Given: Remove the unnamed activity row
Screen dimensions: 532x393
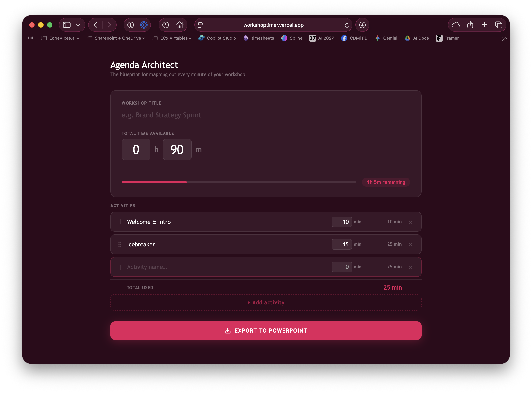Looking at the screenshot, I should [410, 267].
